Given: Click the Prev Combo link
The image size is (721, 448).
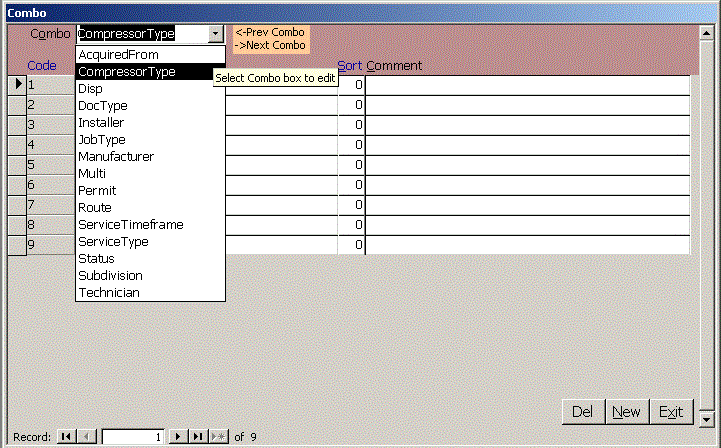Looking at the screenshot, I should (x=270, y=32).
